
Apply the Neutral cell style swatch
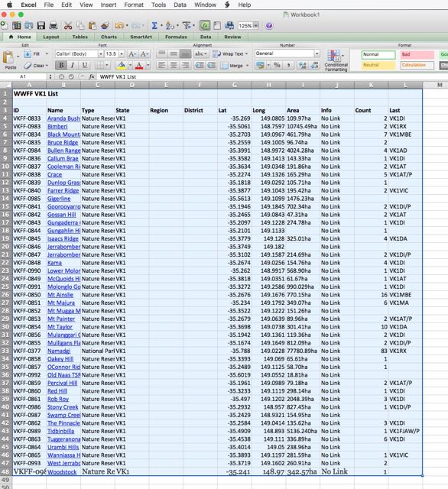tap(378, 65)
